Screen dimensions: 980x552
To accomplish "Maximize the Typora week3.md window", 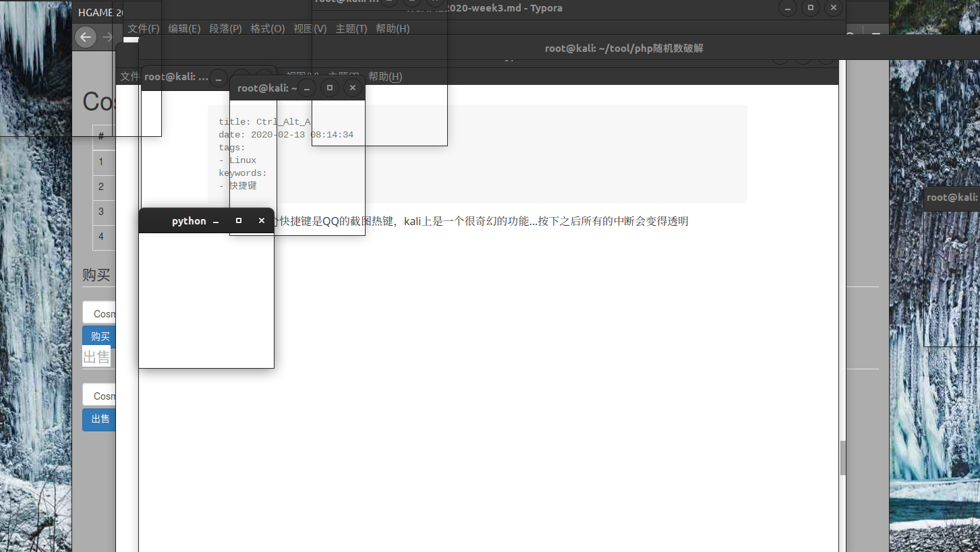I will click(810, 8).
